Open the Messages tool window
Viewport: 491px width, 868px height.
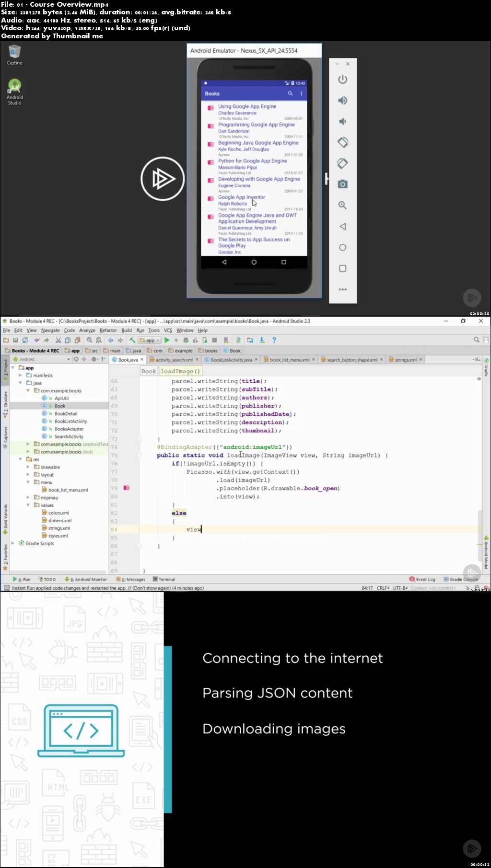(x=130, y=579)
